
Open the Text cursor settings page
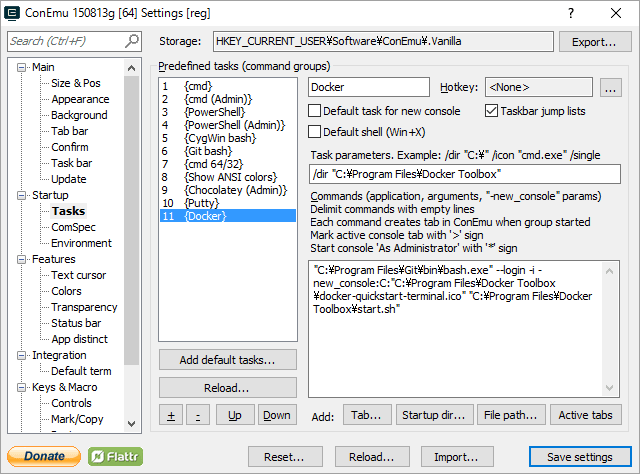click(x=78, y=275)
